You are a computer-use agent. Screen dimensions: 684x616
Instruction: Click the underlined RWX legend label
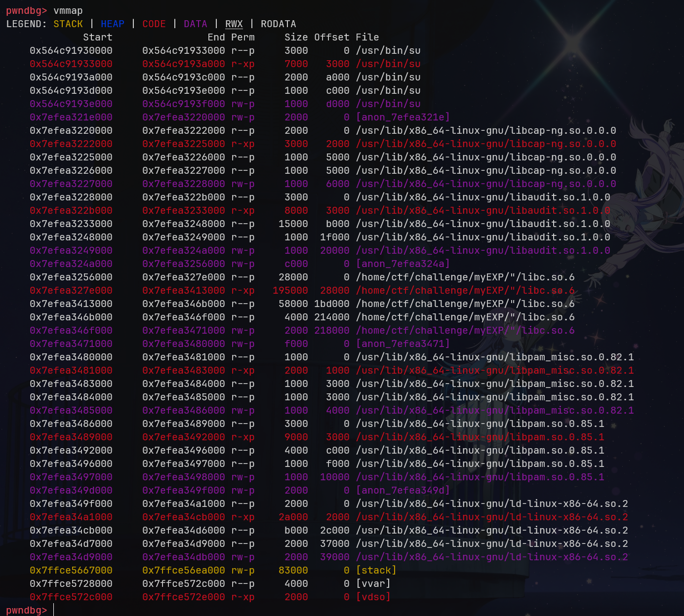click(234, 24)
